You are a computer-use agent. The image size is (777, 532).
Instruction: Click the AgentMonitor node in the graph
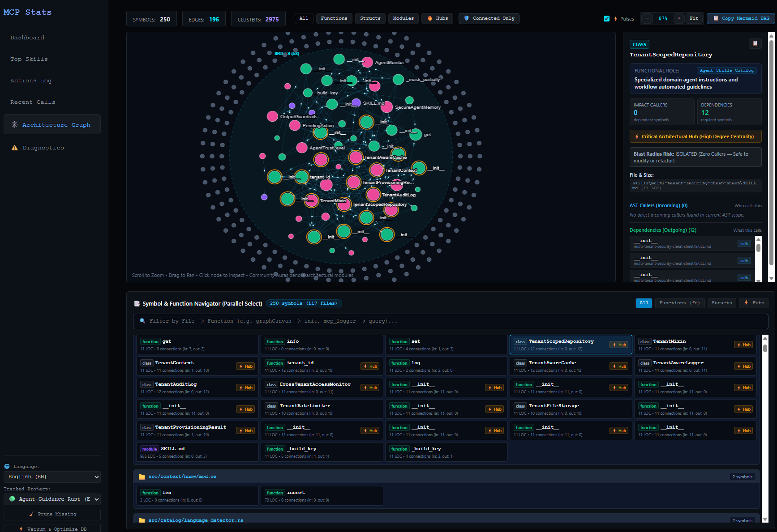tap(367, 62)
